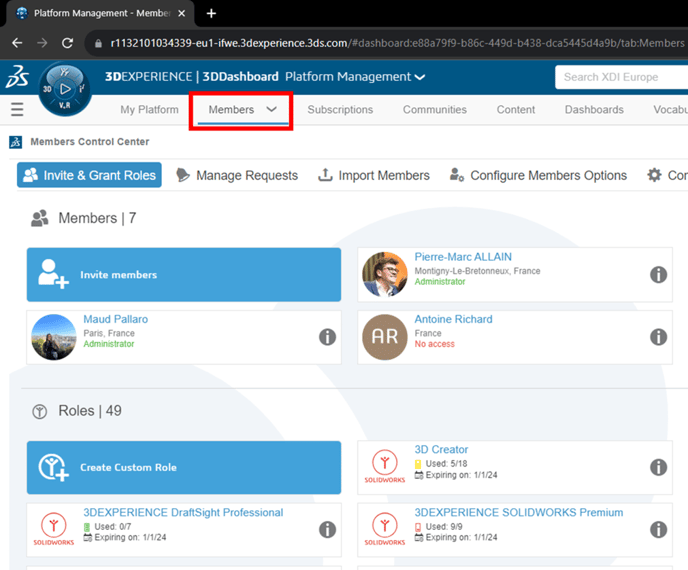Click Antoine Richard AR avatar
688x570 pixels.
tap(385, 337)
